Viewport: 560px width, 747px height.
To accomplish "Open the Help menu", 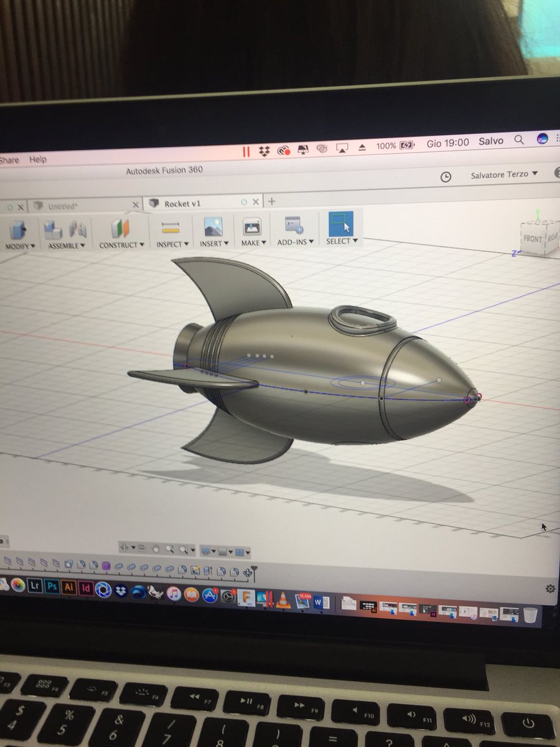I will (38, 159).
